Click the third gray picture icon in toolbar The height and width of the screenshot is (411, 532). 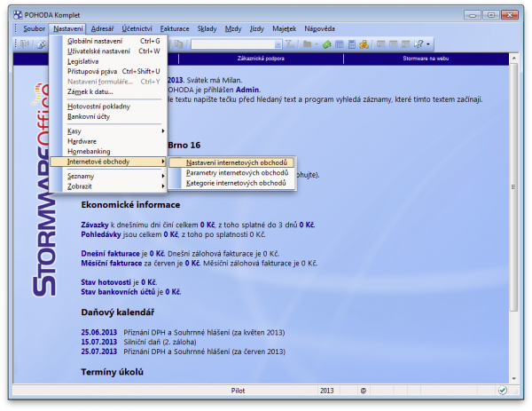tap(406, 44)
